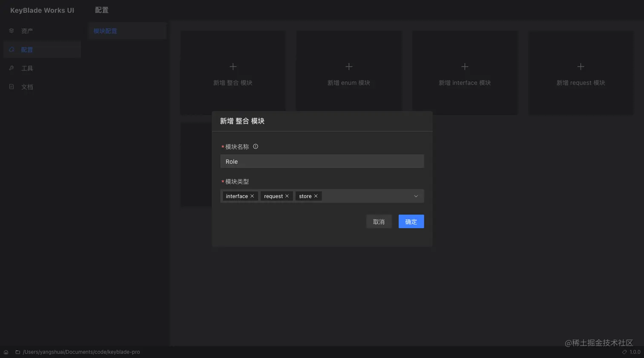The image size is (644, 358).
Task: Click the version tag icon near 1.0.0
Action: (624, 352)
